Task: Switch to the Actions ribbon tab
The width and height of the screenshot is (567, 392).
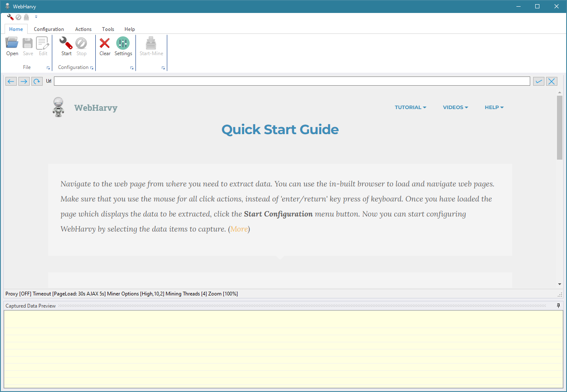Action: point(83,29)
